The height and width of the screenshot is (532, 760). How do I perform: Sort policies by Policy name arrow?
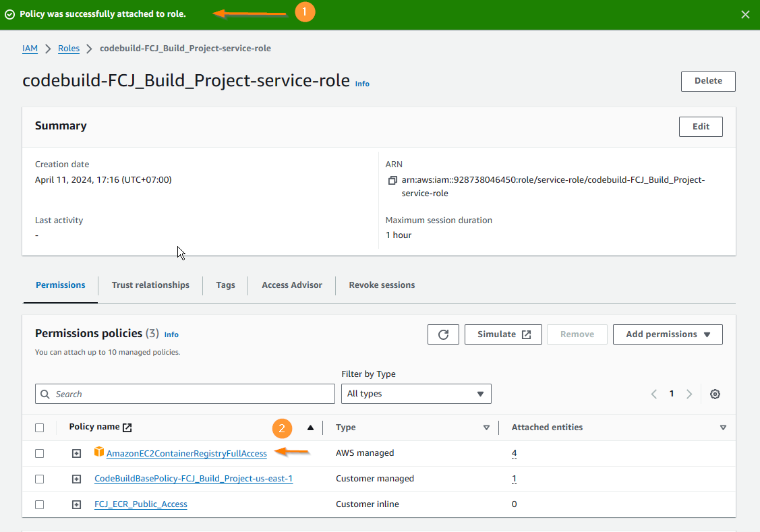[x=310, y=427]
